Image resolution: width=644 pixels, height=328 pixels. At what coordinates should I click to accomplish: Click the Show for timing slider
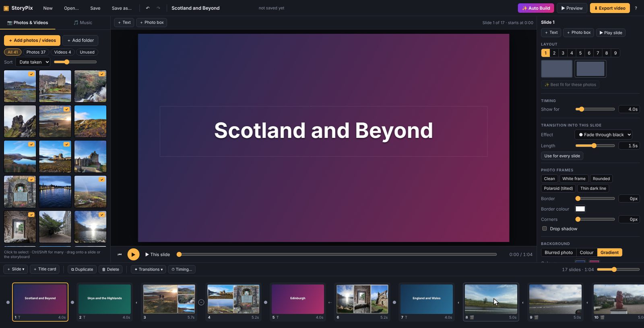[595, 109]
